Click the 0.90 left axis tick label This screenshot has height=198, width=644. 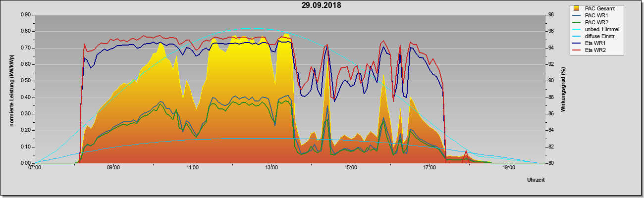coord(26,14)
